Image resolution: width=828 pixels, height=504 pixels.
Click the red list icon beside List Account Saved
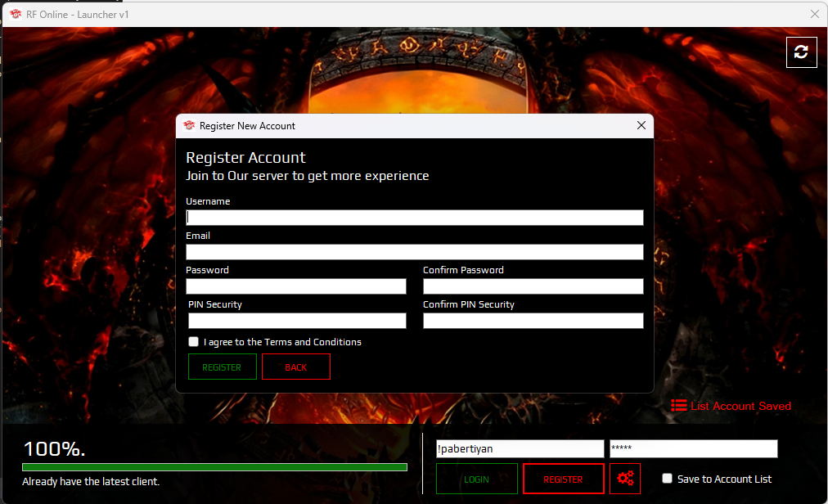[678, 406]
